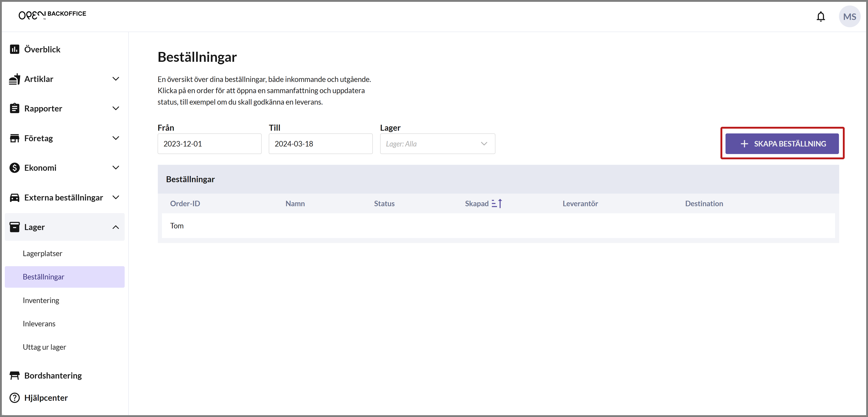The image size is (868, 417).
Task: Click the Företag storefront icon
Action: (x=14, y=138)
